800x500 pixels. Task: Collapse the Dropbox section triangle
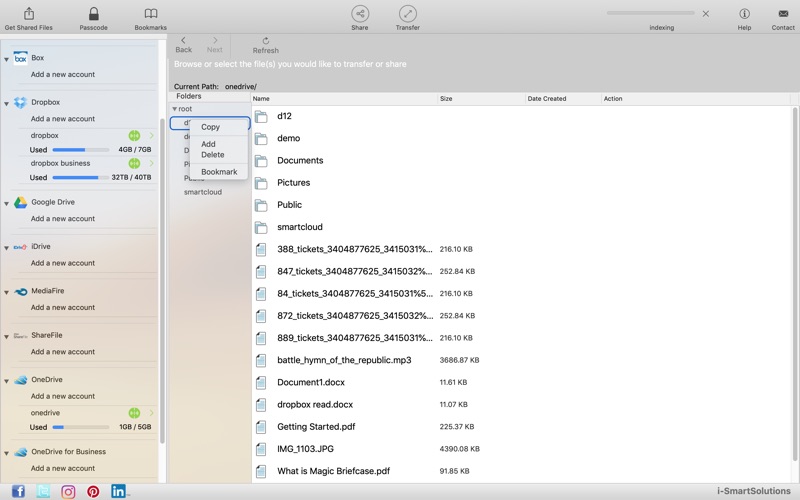[x=7, y=103]
